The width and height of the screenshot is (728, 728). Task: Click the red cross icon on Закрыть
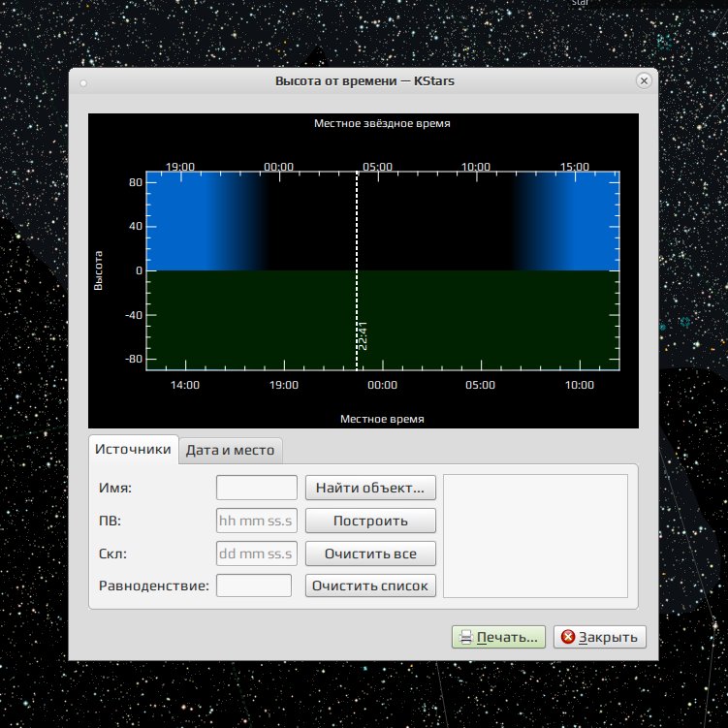(568, 637)
